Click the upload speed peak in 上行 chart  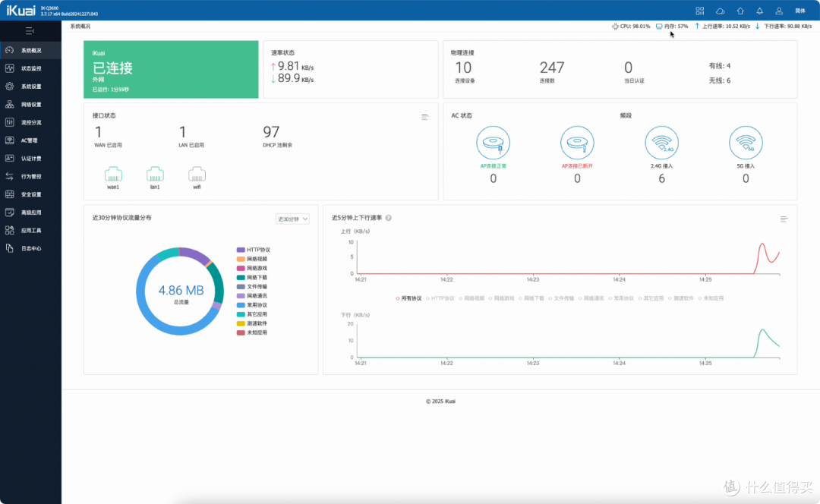point(762,244)
